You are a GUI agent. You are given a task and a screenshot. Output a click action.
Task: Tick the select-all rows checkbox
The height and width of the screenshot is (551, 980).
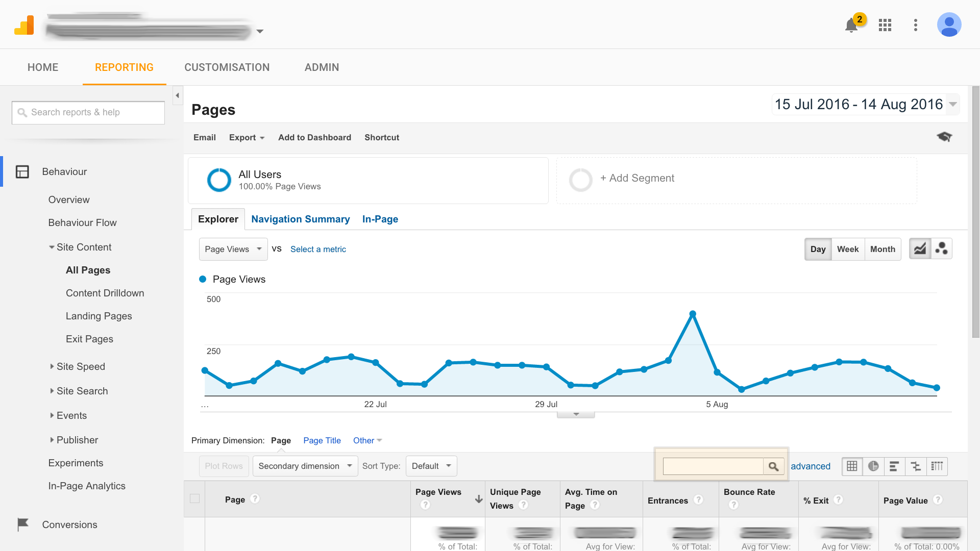(194, 498)
